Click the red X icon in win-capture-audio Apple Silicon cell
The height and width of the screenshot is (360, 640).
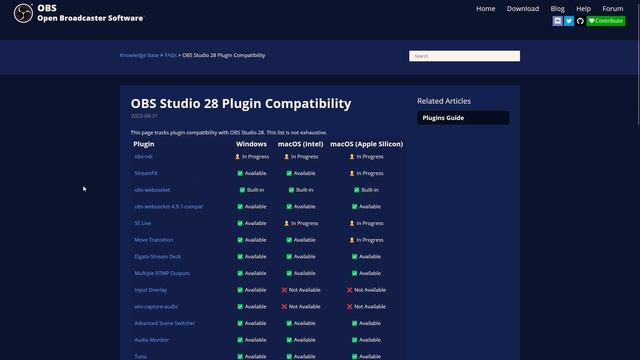[x=349, y=307]
